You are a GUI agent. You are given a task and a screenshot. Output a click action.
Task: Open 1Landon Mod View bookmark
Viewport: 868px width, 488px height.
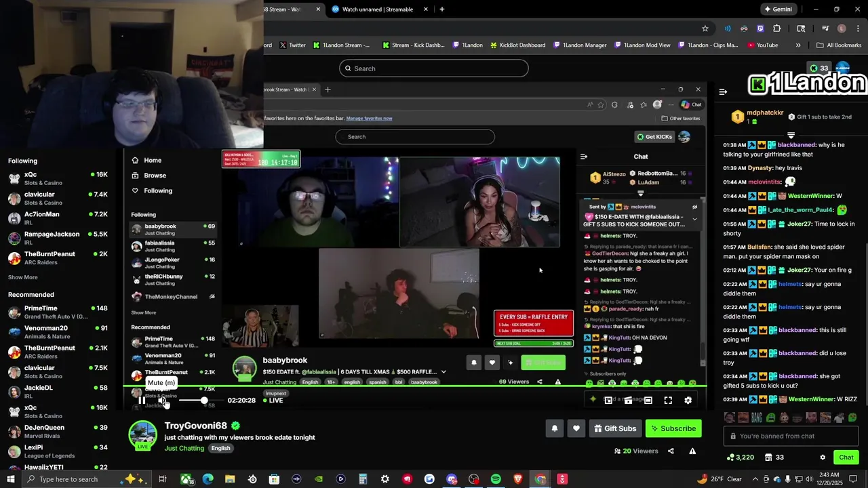pos(644,45)
